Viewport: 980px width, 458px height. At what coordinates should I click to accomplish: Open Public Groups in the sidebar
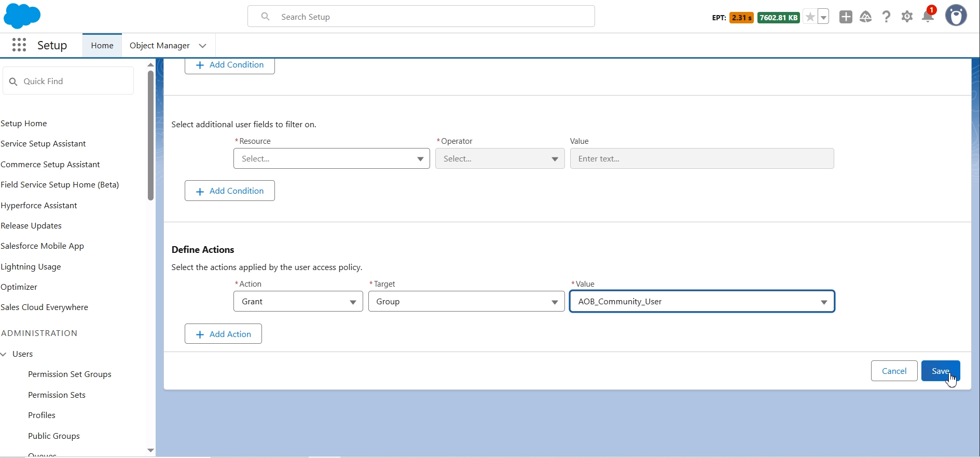54,436
